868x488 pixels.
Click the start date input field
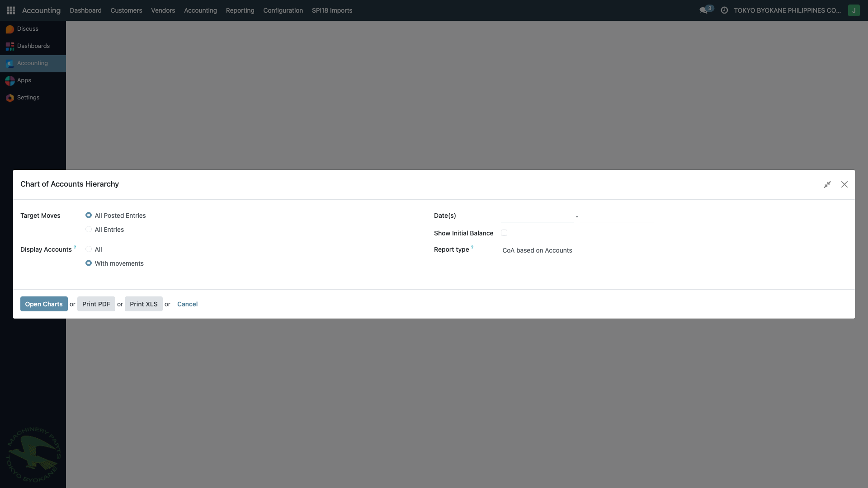(537, 216)
